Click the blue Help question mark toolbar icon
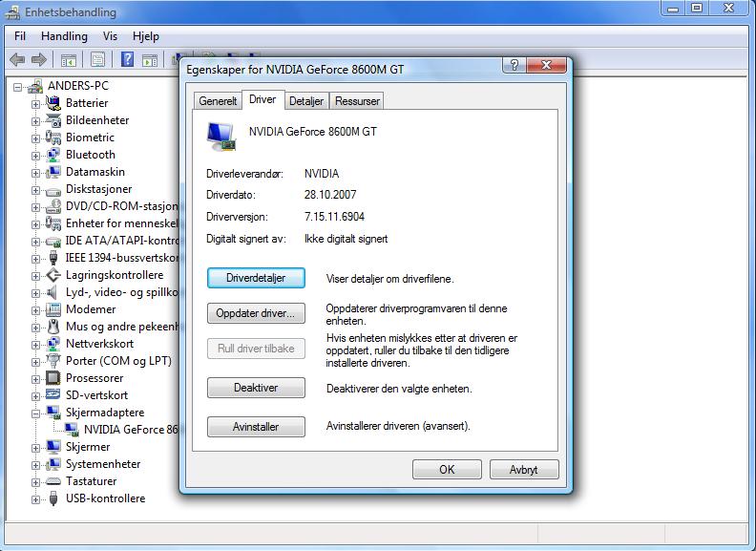 [127, 59]
